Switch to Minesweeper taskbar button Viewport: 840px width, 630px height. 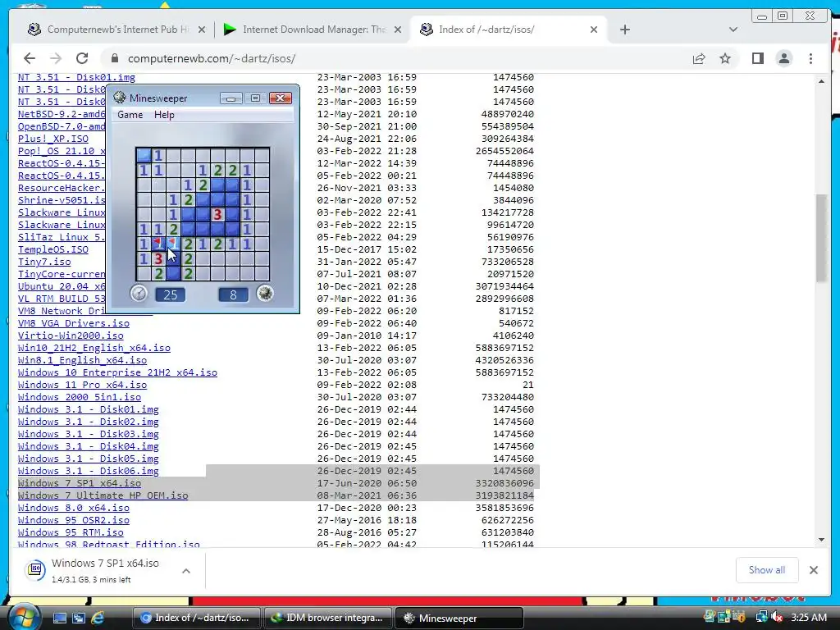coord(459,618)
